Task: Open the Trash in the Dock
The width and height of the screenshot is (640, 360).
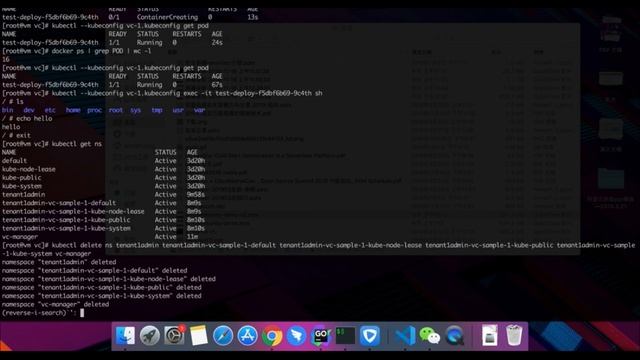Action: tap(514, 336)
